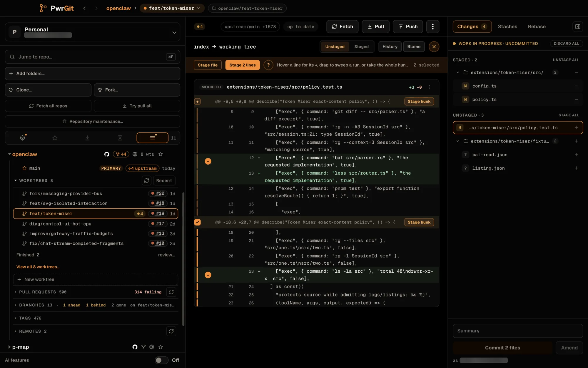Click the commit Summary input field

click(x=517, y=331)
